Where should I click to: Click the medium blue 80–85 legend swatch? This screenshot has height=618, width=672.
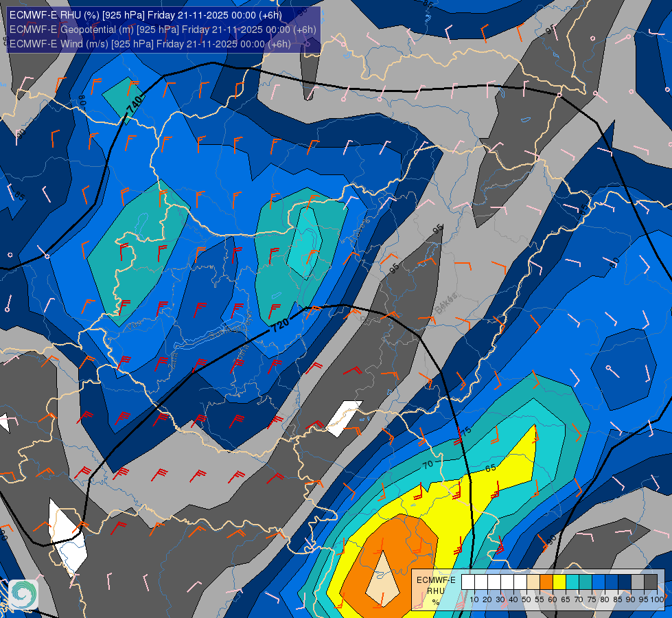point(612,582)
